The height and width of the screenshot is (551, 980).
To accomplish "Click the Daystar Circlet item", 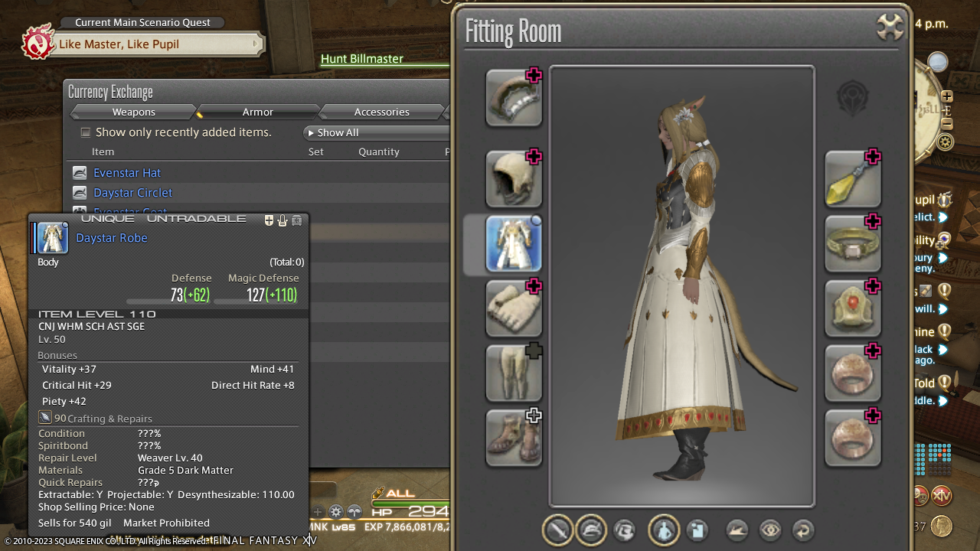I will tap(132, 193).
